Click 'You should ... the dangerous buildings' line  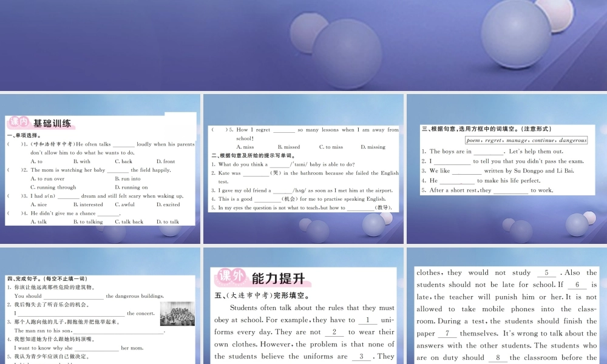point(89,296)
